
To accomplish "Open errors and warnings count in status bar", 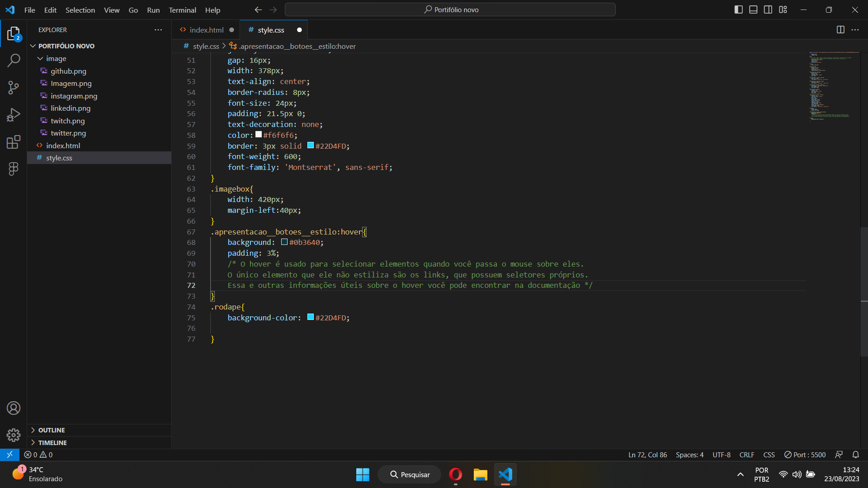I will [38, 455].
